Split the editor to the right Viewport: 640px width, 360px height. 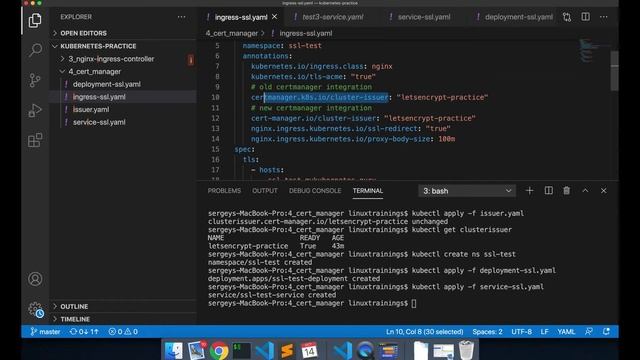coord(586,17)
